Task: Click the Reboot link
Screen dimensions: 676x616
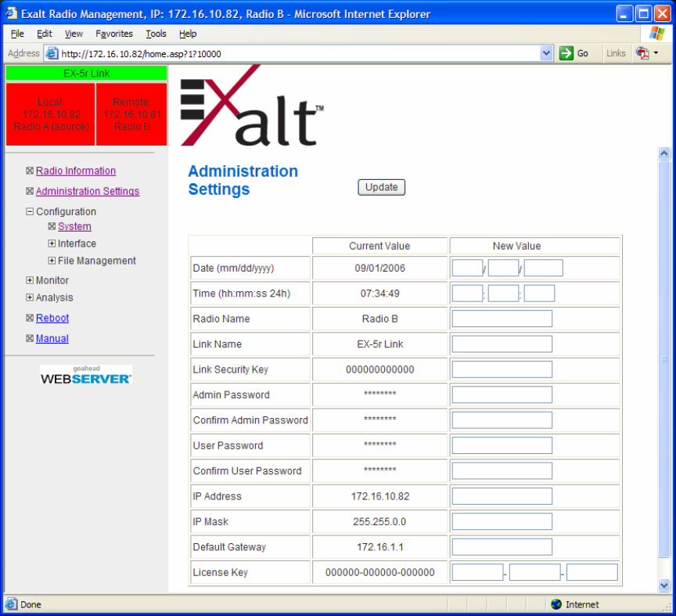Action: (x=52, y=318)
